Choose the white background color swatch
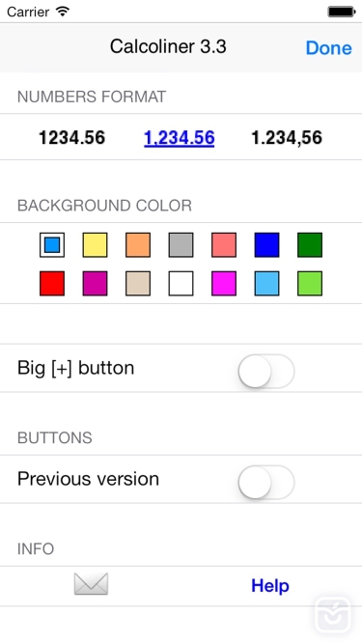 [x=181, y=284]
